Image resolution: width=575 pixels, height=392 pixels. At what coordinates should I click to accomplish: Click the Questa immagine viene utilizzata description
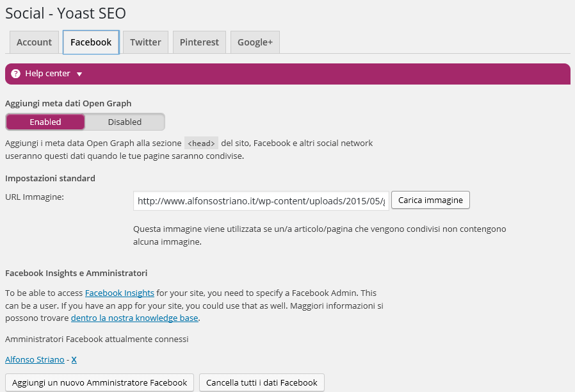point(320,235)
